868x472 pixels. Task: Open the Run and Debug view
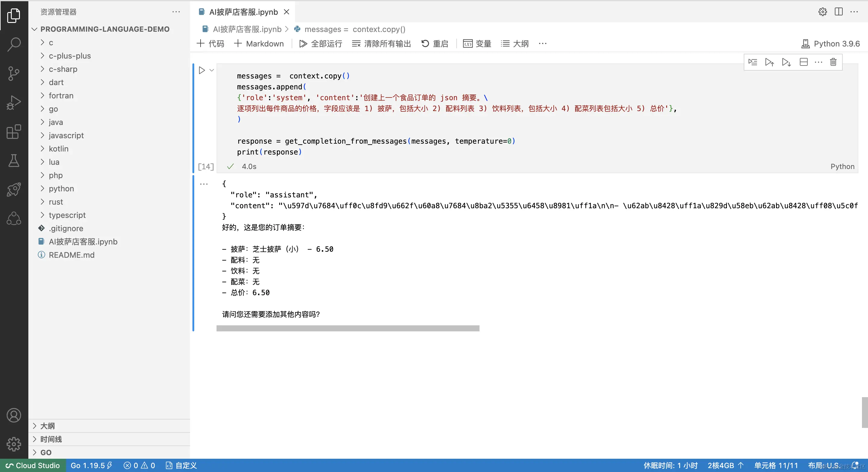(x=14, y=103)
